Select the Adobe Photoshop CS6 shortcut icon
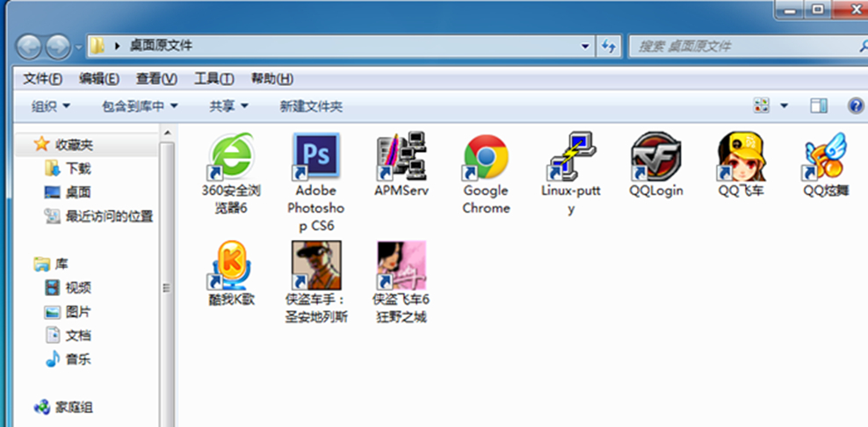 [315, 156]
